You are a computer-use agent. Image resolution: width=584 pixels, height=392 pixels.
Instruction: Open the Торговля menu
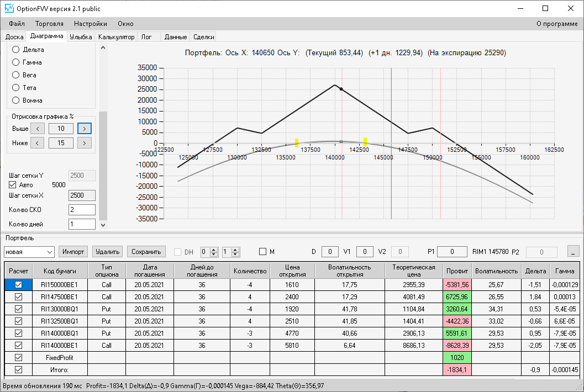click(x=49, y=24)
